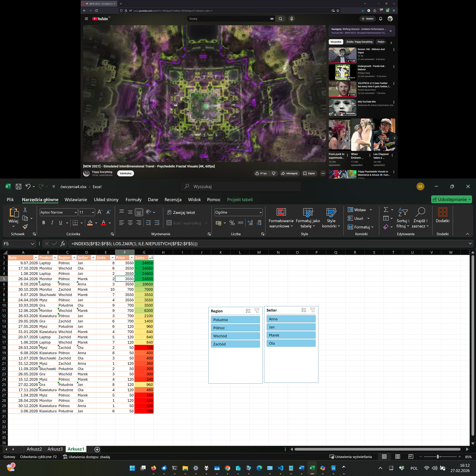Click the Subskrybuj button on YouTube
This screenshot has width=476, height=476.
(x=125, y=173)
